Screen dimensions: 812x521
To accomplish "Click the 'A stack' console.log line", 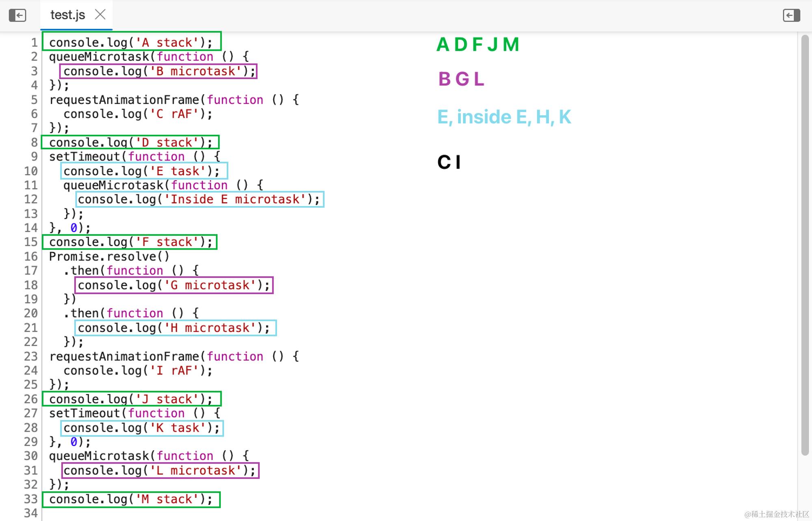I will coord(131,43).
